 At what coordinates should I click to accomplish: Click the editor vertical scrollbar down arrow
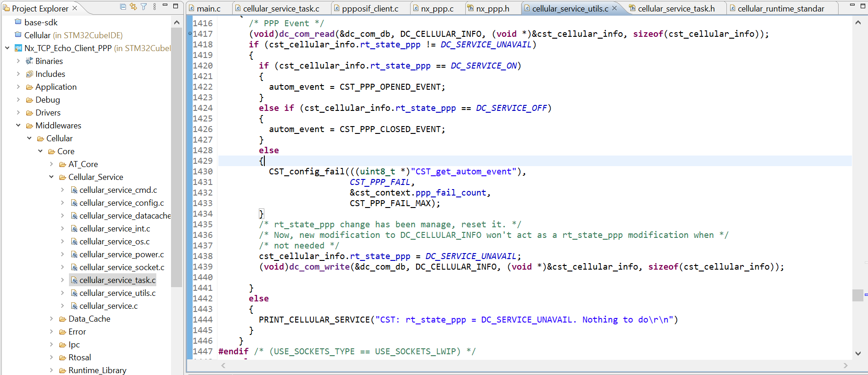(858, 353)
